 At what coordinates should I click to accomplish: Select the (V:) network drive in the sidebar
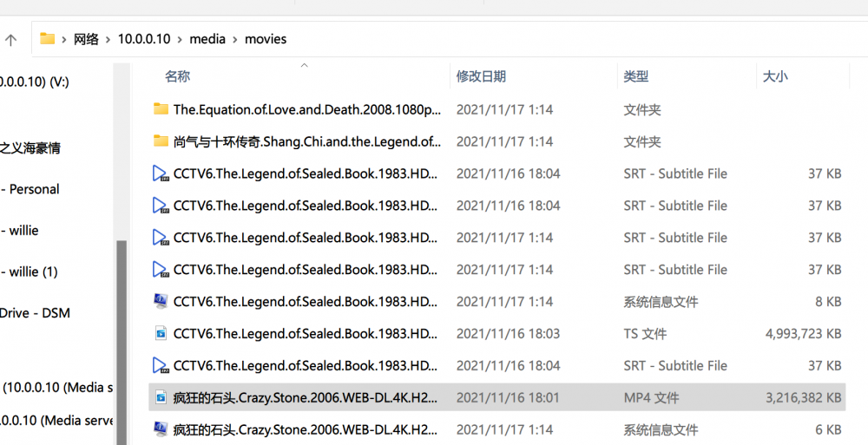[35, 82]
